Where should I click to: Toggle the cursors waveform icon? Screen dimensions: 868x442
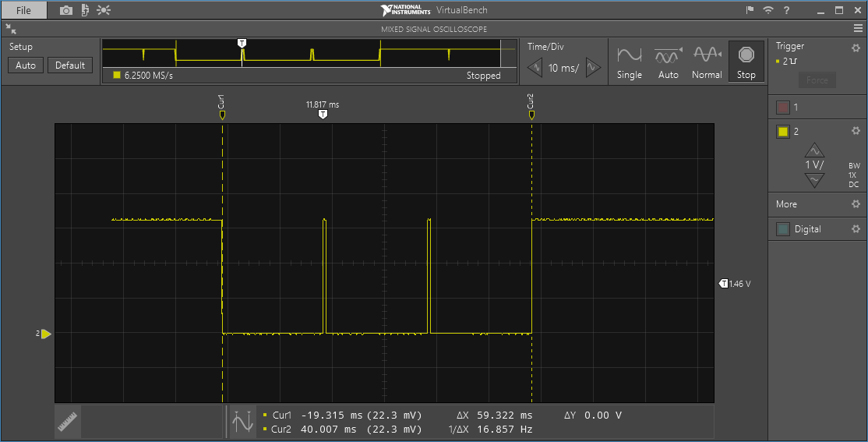point(242,422)
